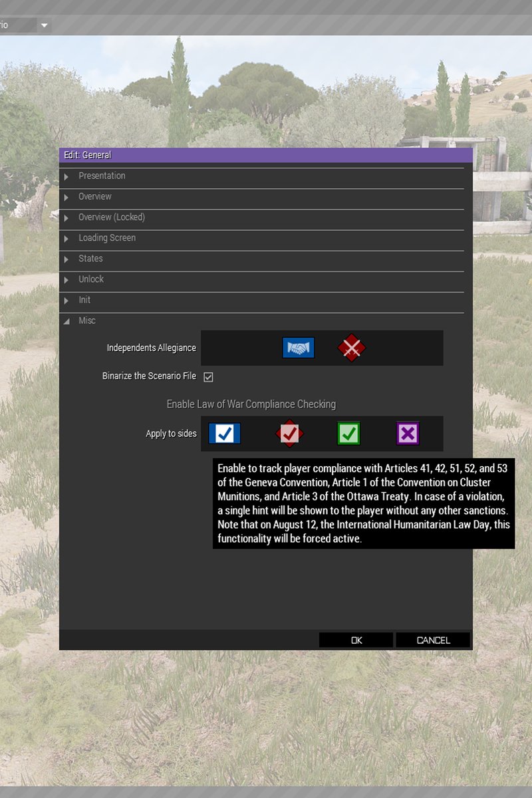Click the Geneva Convention tooltip text
Screen dimensions: 532x798
(364, 503)
